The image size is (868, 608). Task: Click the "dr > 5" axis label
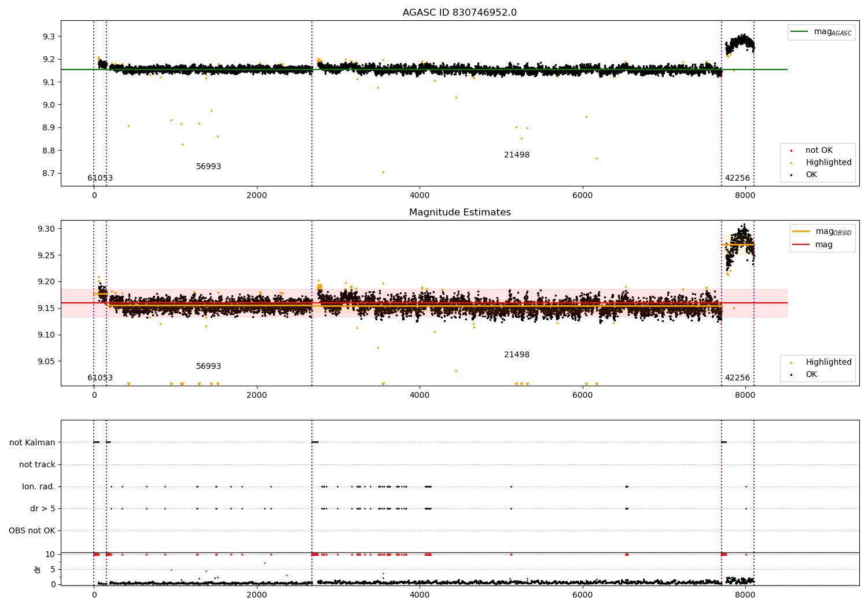pyautogui.click(x=43, y=508)
